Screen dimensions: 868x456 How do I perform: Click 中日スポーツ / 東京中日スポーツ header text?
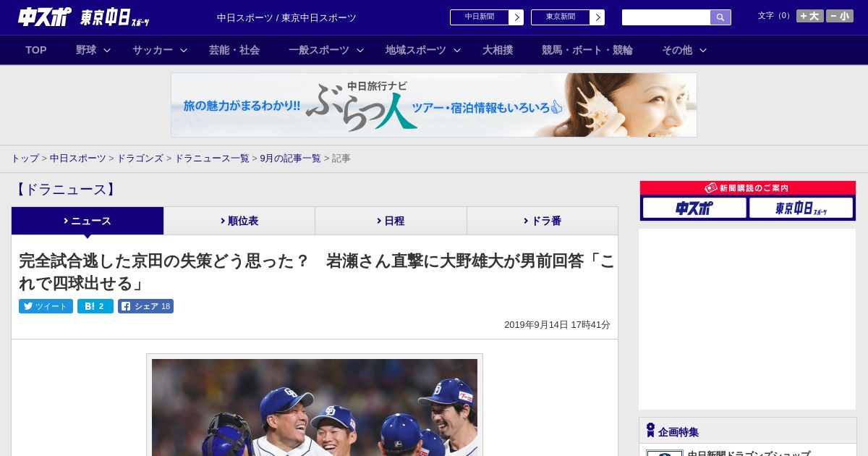[286, 18]
